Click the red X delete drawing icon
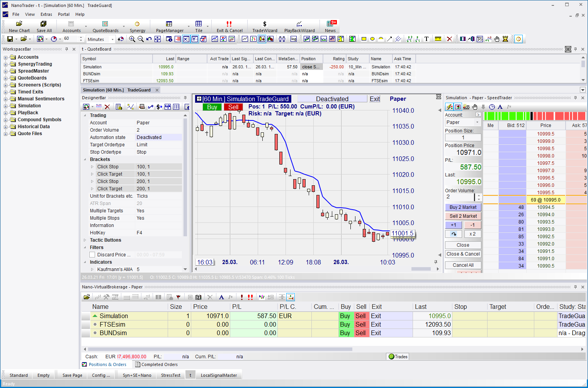This screenshot has height=388, width=588. point(449,39)
